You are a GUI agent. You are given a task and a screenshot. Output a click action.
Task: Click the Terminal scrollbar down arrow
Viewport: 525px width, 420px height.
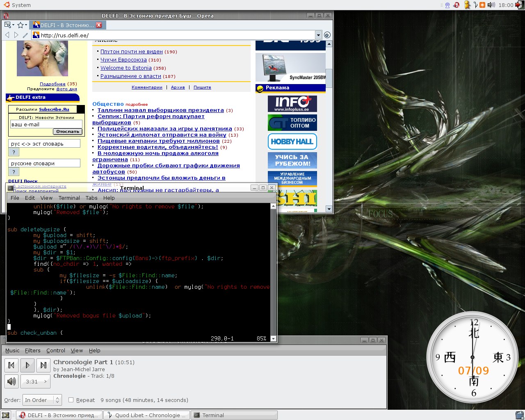tap(274, 338)
